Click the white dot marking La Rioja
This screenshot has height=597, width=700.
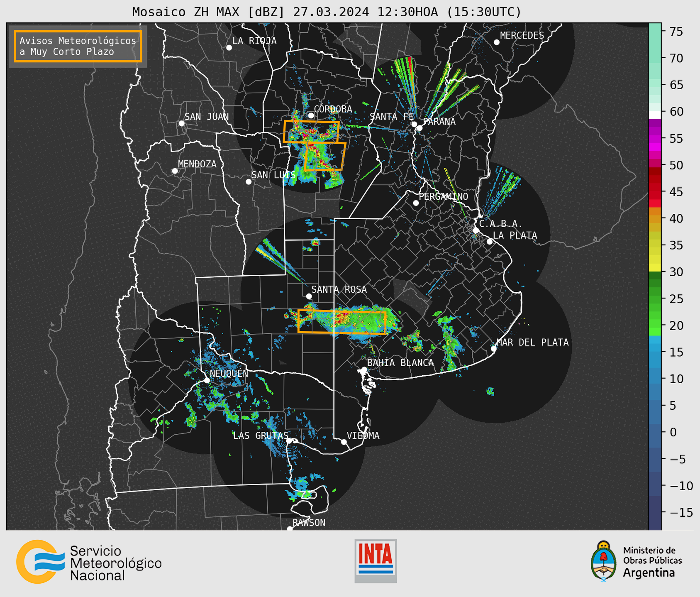pyautogui.click(x=229, y=48)
